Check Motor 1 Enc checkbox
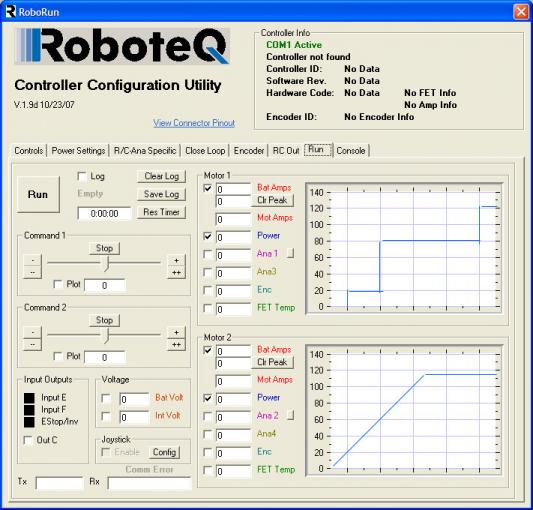The height and width of the screenshot is (510, 533). (x=207, y=290)
